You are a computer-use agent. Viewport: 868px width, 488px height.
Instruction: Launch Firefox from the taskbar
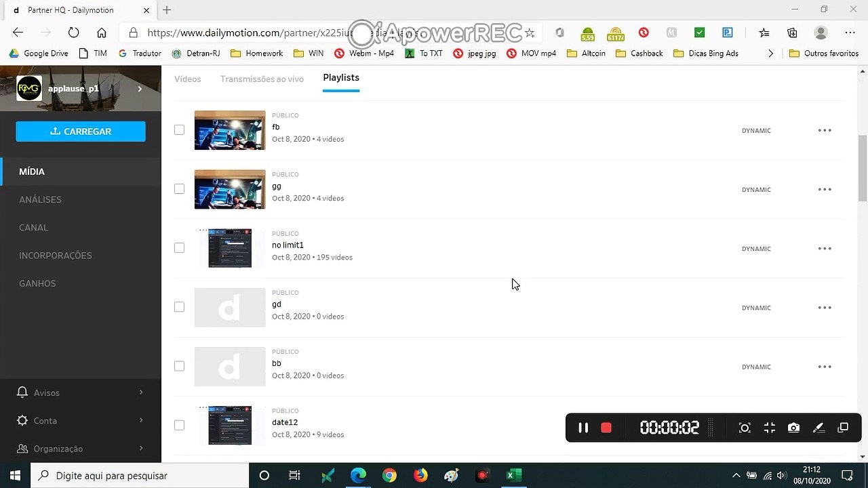(420, 475)
